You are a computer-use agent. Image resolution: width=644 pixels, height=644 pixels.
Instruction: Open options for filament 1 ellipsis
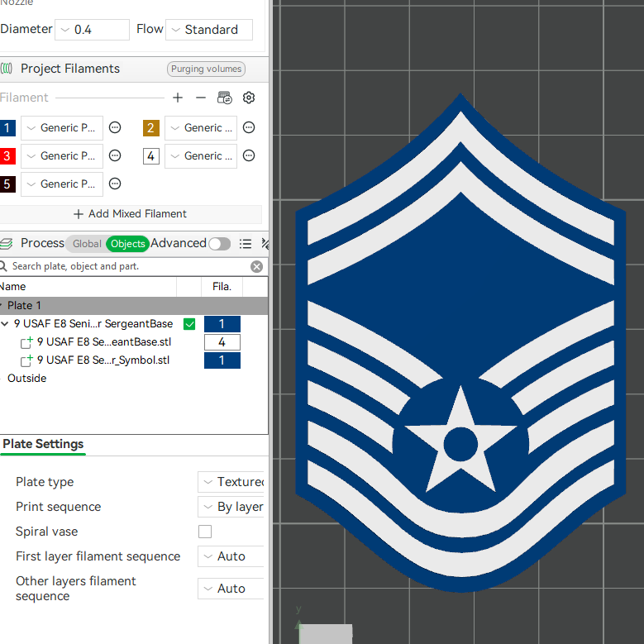point(115,128)
